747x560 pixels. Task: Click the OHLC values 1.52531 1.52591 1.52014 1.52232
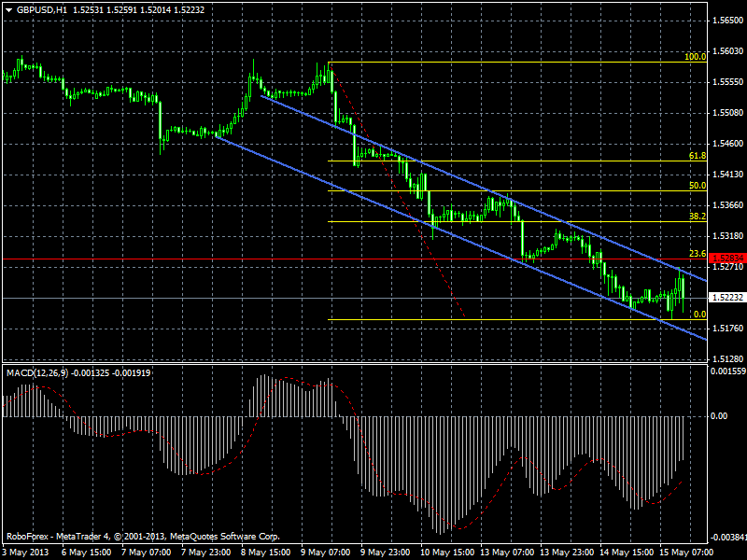pos(138,10)
